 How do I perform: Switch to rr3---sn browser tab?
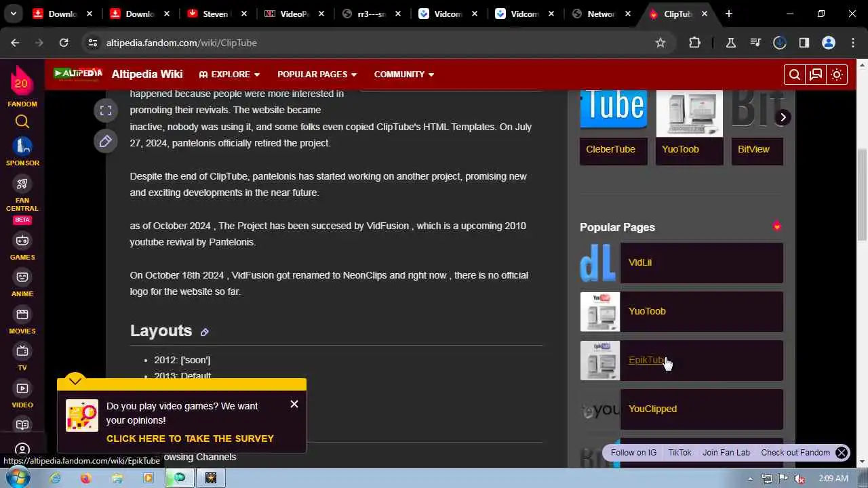[x=372, y=14]
